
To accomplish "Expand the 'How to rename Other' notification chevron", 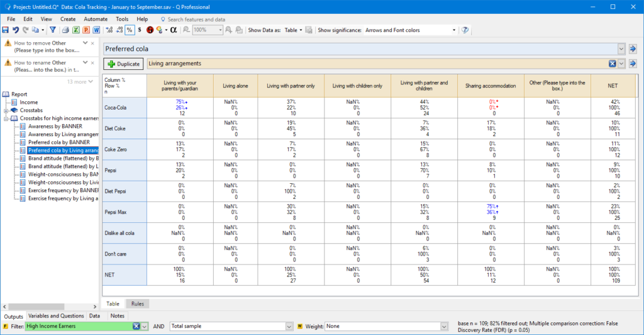I will click(85, 62).
